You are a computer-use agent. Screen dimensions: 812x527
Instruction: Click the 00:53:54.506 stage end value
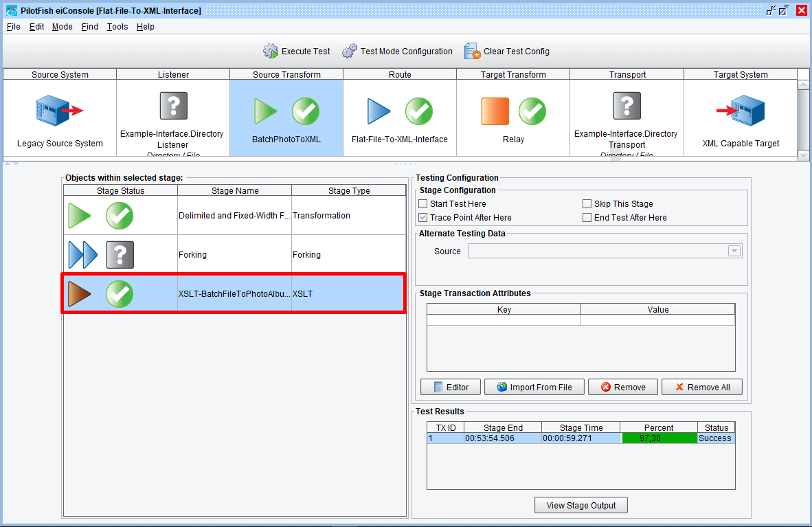[503, 438]
